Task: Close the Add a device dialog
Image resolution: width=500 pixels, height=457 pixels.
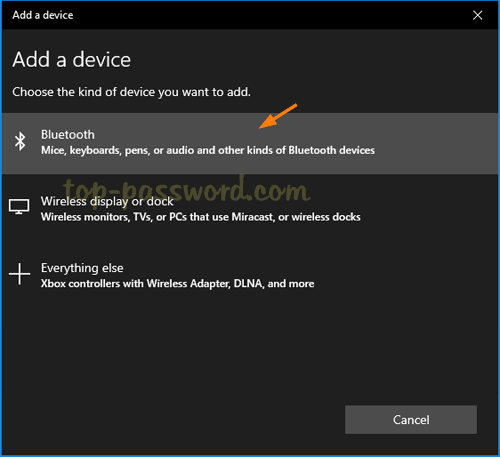Action: 477,15
